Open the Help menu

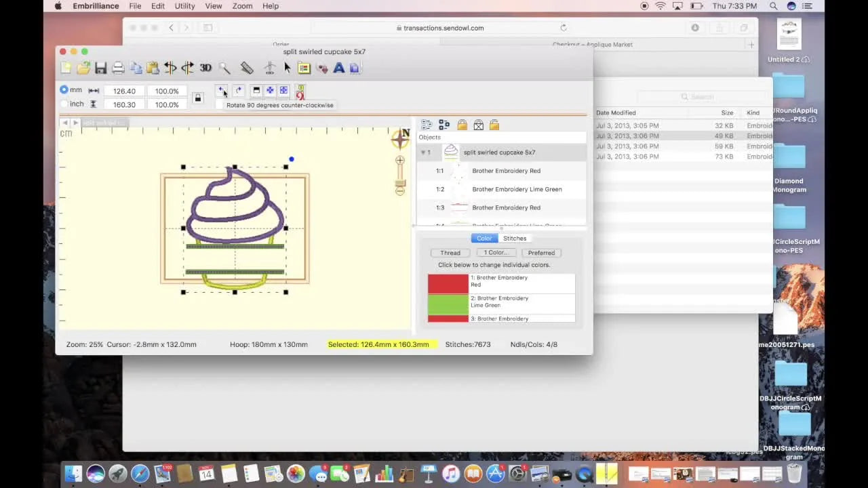(271, 6)
